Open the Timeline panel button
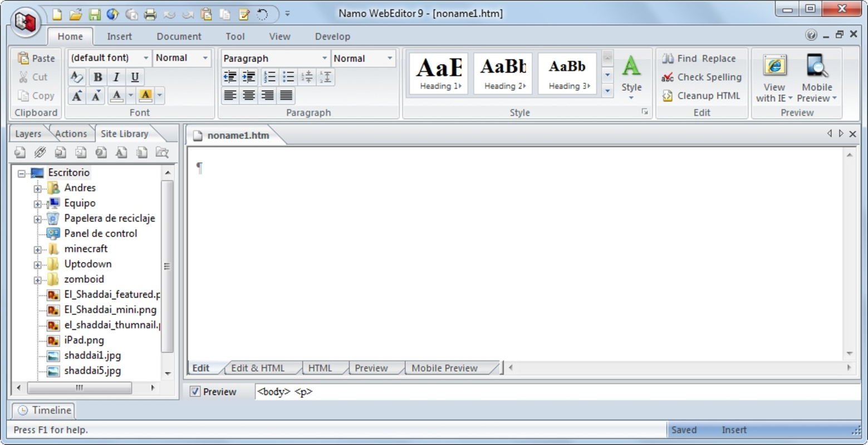The width and height of the screenshot is (868, 445). pyautogui.click(x=44, y=411)
